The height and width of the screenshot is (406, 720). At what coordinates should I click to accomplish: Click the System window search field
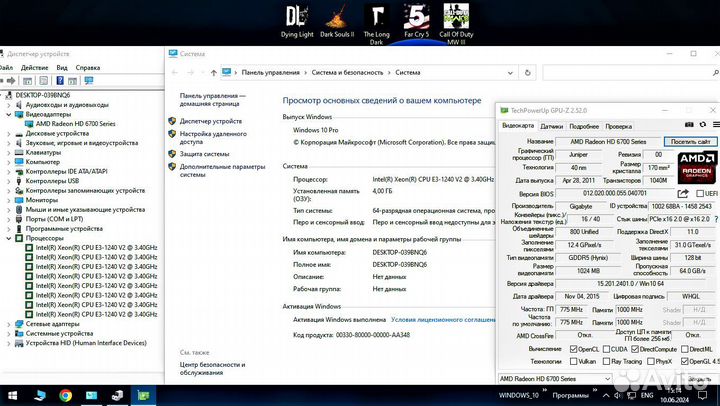point(630,73)
